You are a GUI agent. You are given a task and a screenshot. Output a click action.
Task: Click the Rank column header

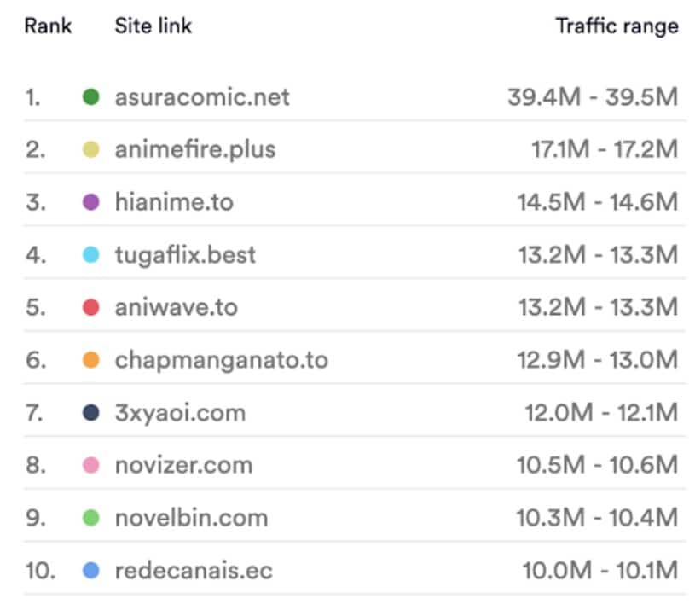click(48, 26)
